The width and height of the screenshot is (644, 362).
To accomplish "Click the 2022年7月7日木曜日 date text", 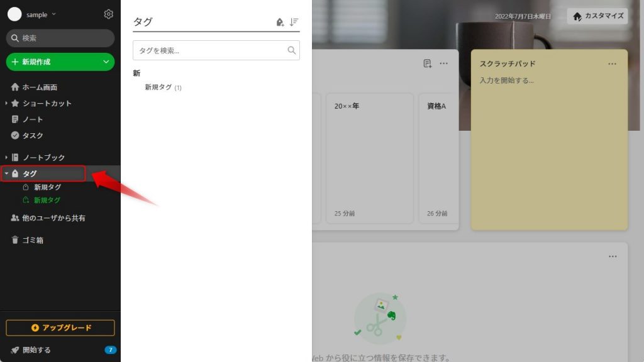I will point(523,16).
